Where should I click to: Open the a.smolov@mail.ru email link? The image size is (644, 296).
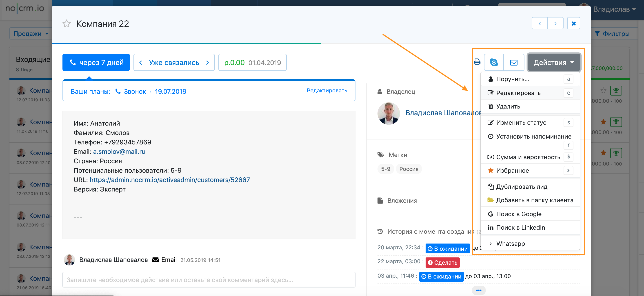click(119, 152)
